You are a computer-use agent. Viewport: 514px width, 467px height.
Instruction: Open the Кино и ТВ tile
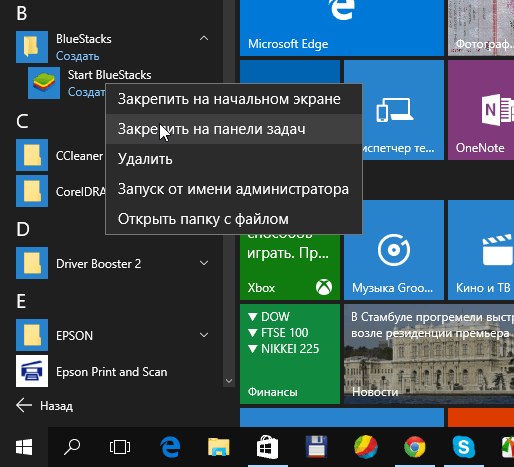pyautogui.click(x=481, y=250)
